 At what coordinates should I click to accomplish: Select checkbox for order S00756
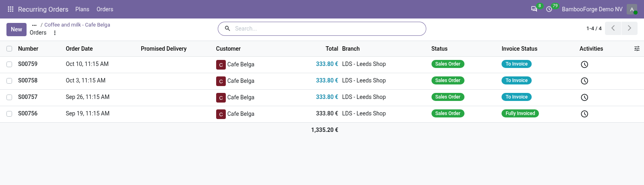click(9, 114)
